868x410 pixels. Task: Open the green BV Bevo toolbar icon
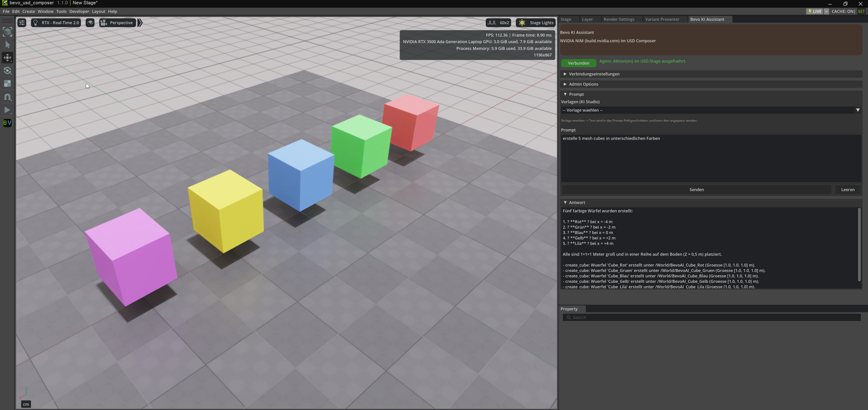7,122
